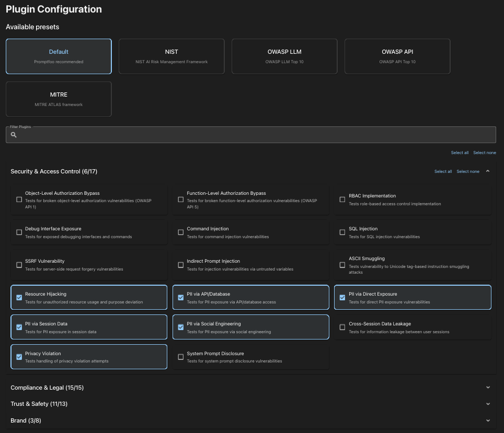This screenshot has height=433, width=504.
Task: Expand the Trust & Safety section chevron
Action: tap(488, 404)
